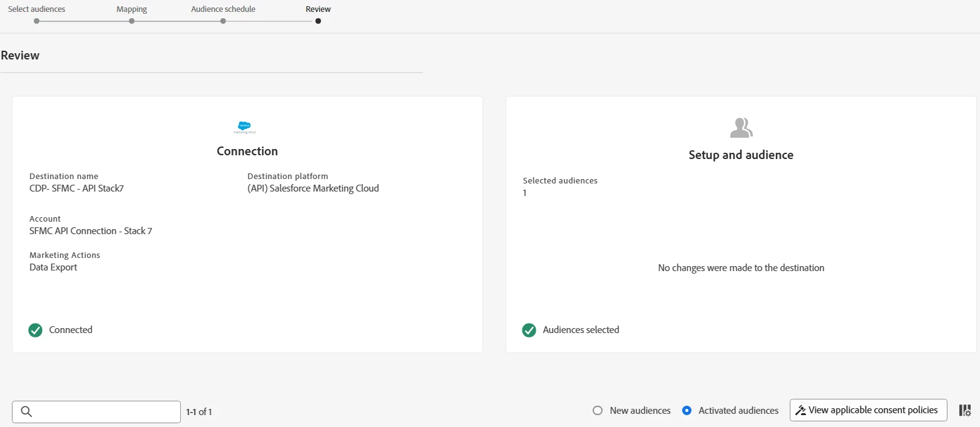Image resolution: width=980 pixels, height=427 pixels.
Task: Click the green Connected checkmark icon
Action: [x=36, y=330]
